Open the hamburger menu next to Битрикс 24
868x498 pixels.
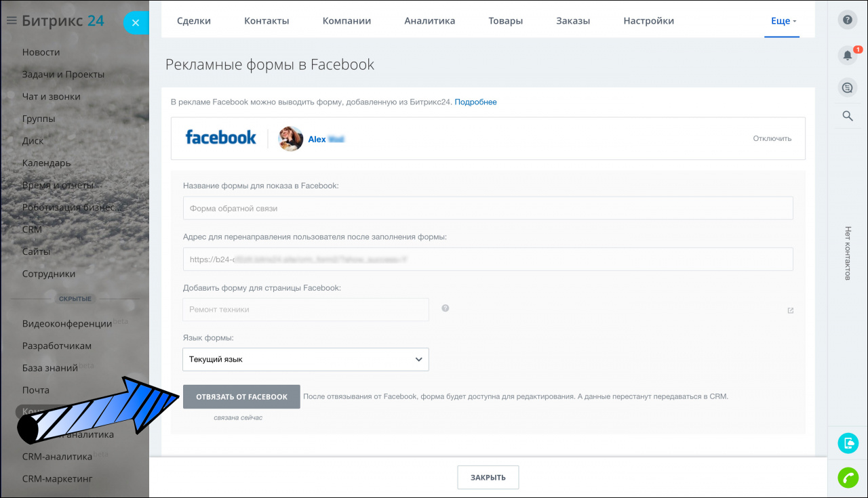tap(11, 21)
